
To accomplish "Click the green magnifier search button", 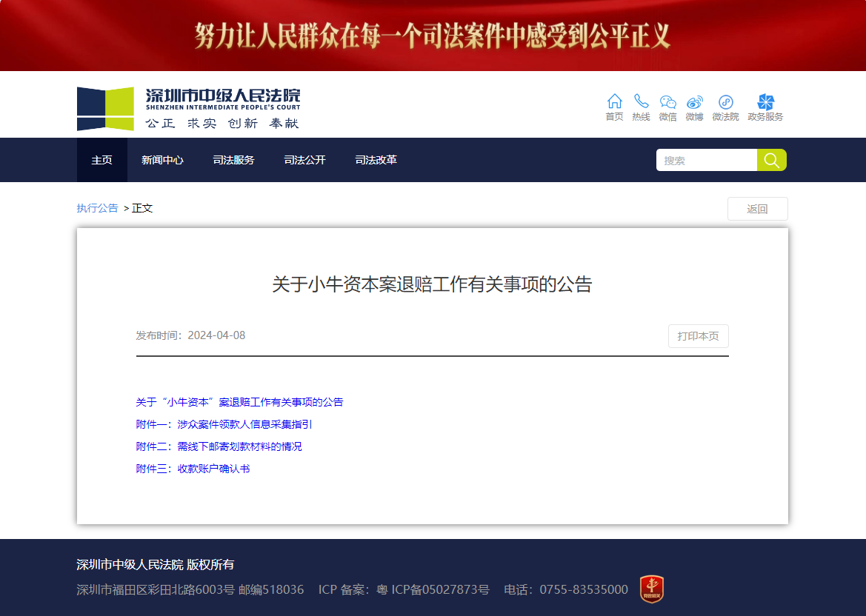I will tap(771, 160).
